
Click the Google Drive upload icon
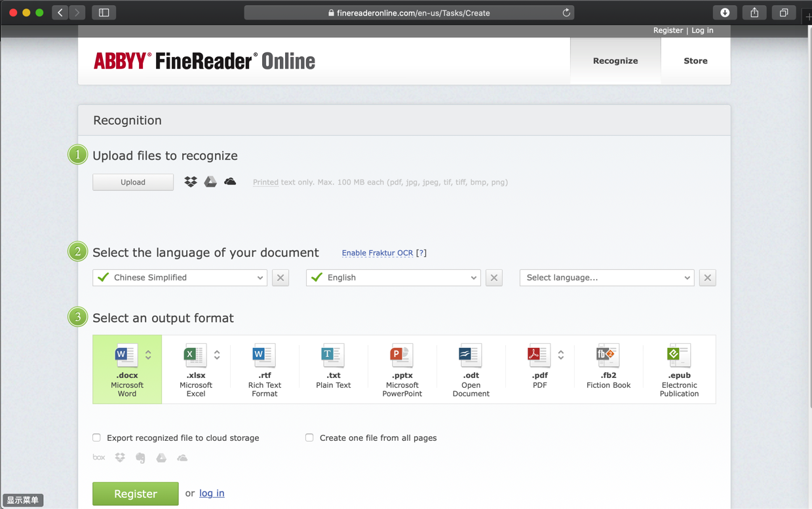(x=210, y=182)
